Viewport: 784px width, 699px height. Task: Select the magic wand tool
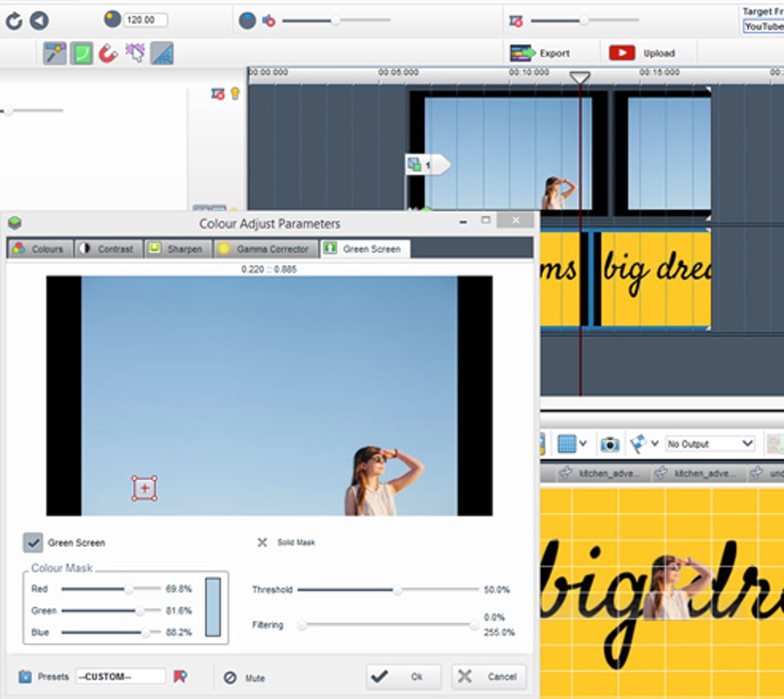[55, 53]
